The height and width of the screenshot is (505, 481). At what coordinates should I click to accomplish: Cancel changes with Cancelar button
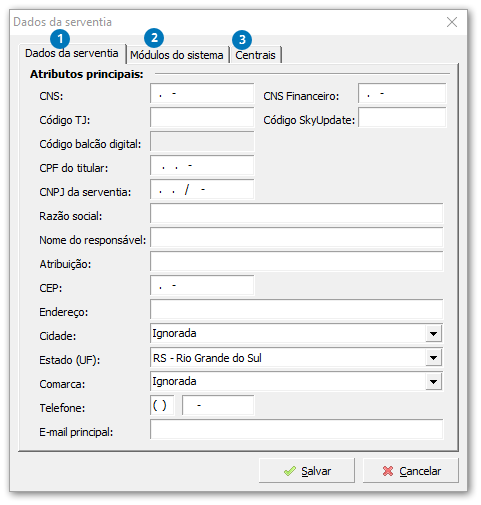[x=411, y=471]
